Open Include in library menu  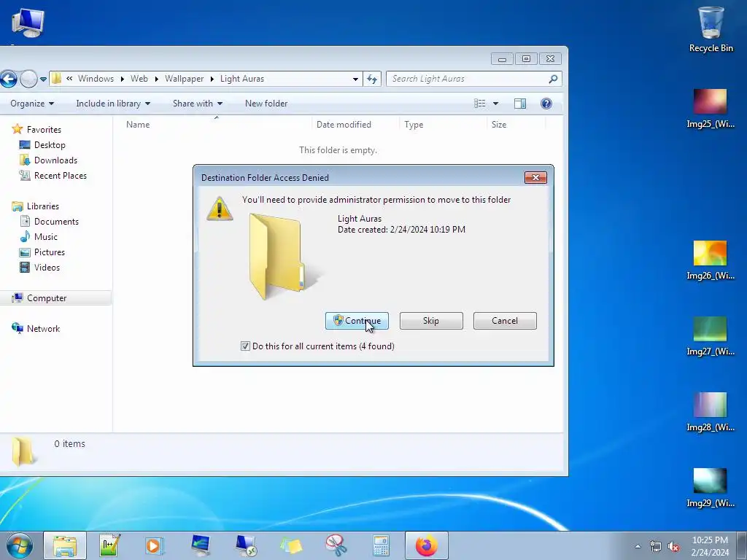click(x=113, y=104)
